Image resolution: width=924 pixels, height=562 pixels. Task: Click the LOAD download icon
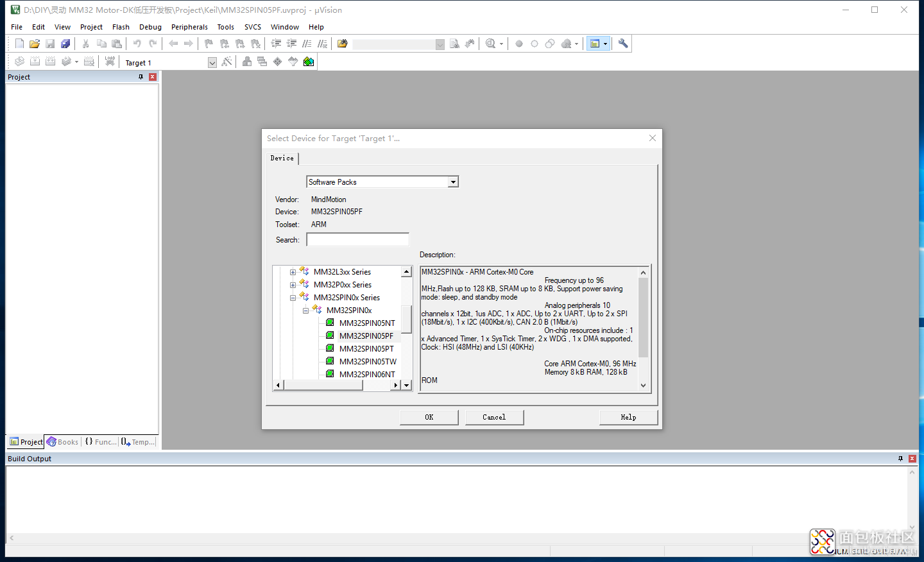110,62
